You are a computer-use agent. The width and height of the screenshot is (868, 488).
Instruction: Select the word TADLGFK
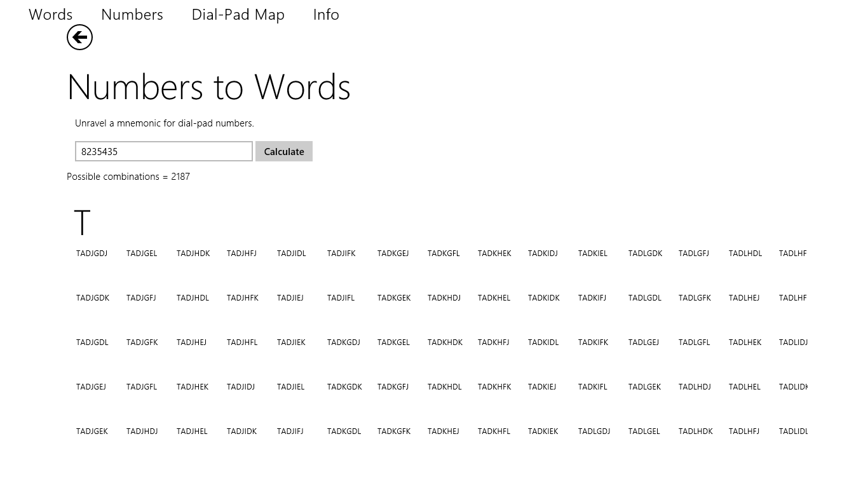point(695,298)
